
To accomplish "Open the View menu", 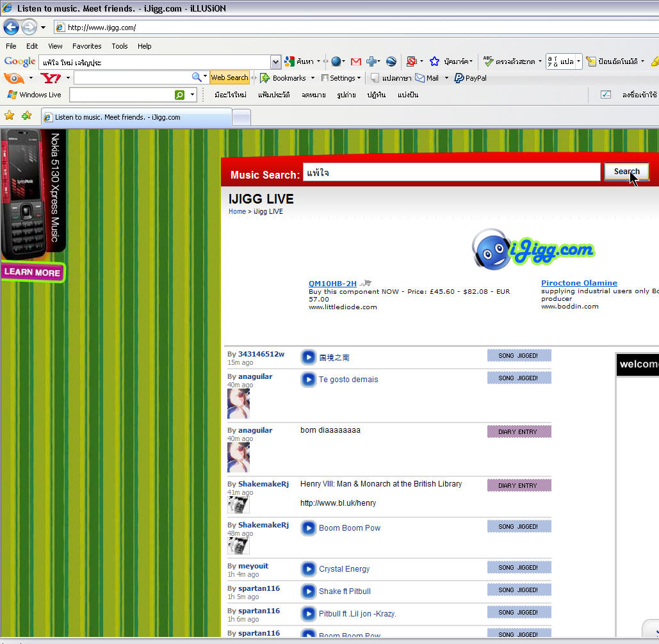I will [55, 46].
